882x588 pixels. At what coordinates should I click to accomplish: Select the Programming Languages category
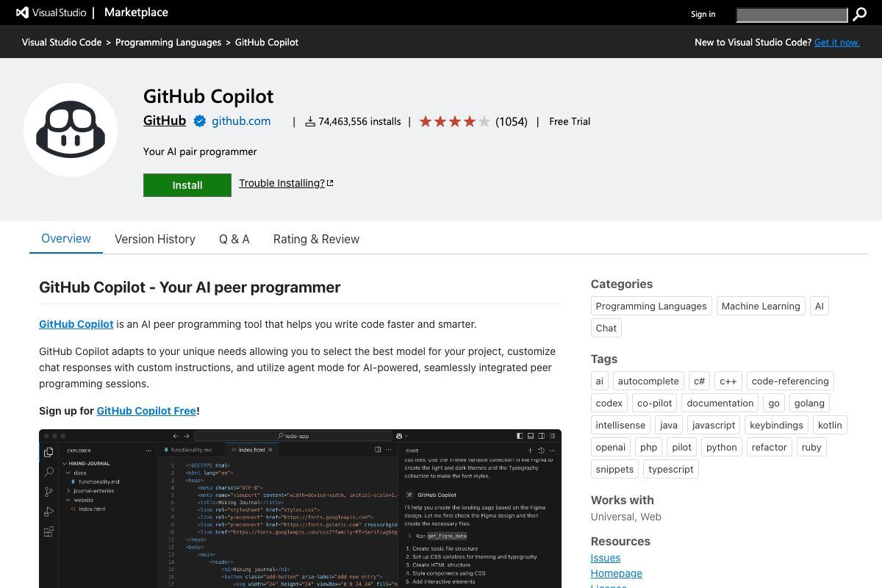point(651,306)
